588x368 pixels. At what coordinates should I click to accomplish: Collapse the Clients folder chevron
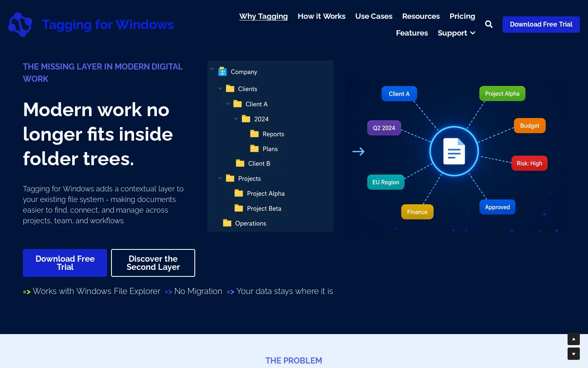tap(220, 88)
